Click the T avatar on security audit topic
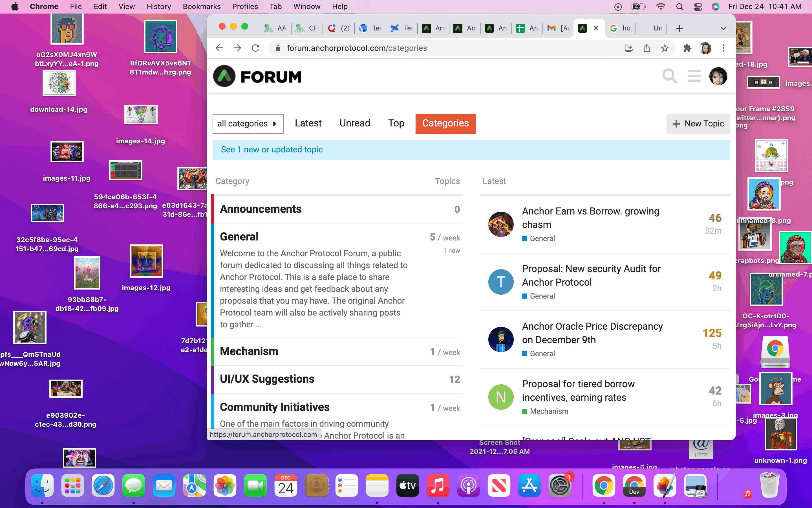 pos(501,282)
